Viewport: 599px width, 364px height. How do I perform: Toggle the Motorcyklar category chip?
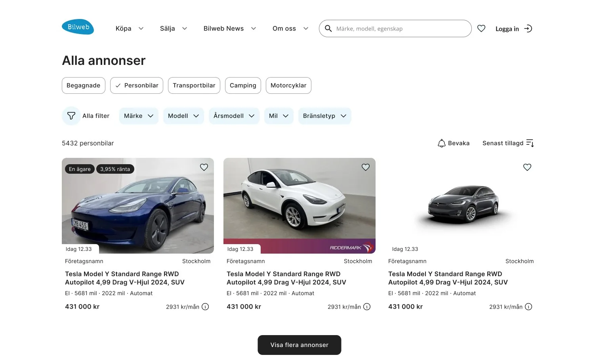tap(288, 85)
